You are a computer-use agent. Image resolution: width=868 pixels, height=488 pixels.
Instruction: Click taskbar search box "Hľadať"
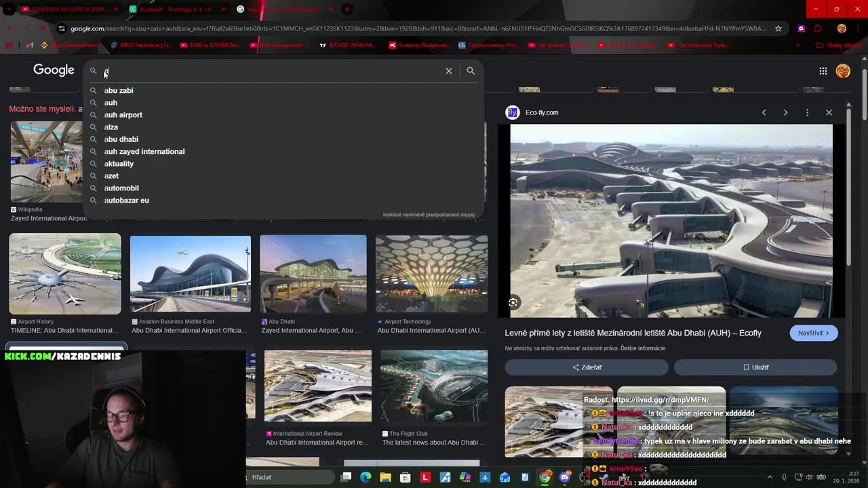tap(290, 477)
